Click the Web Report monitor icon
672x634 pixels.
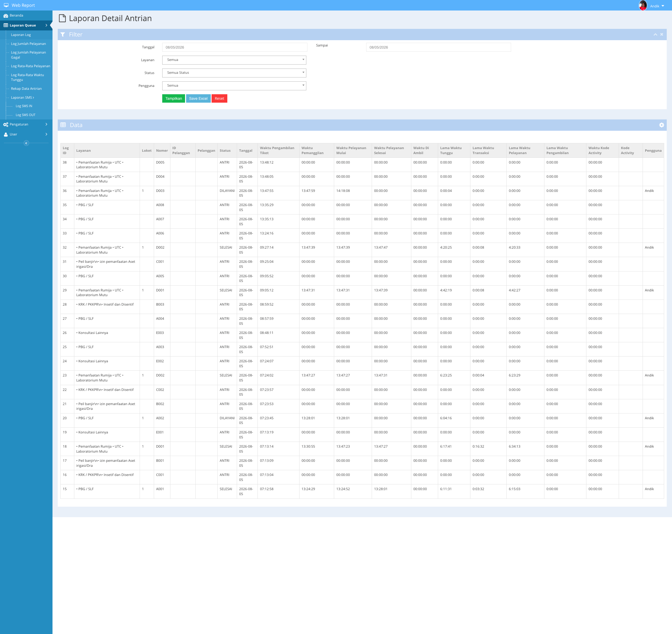6,5
